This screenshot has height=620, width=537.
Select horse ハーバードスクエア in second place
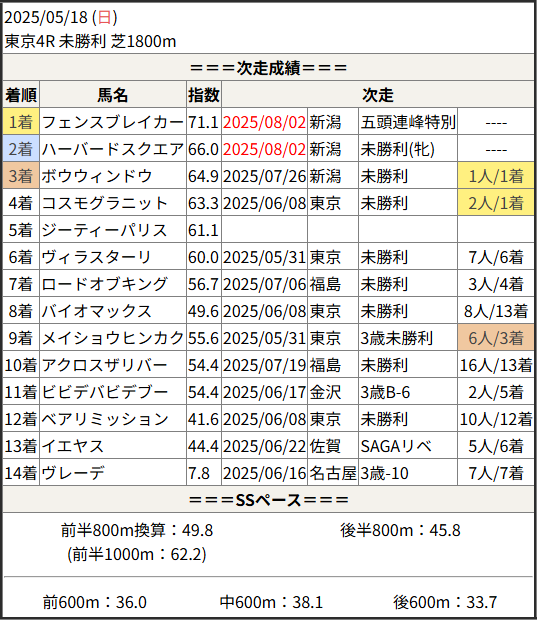click(113, 149)
